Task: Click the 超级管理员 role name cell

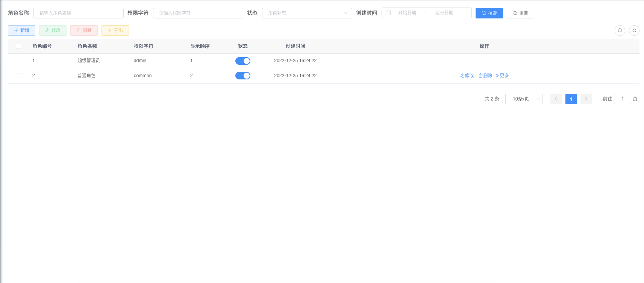Action: click(x=89, y=61)
